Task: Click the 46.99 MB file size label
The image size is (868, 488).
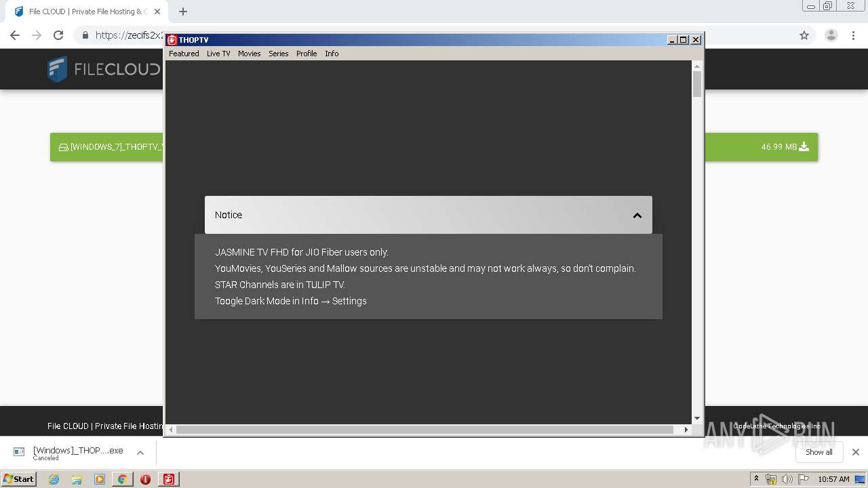Action: (778, 146)
